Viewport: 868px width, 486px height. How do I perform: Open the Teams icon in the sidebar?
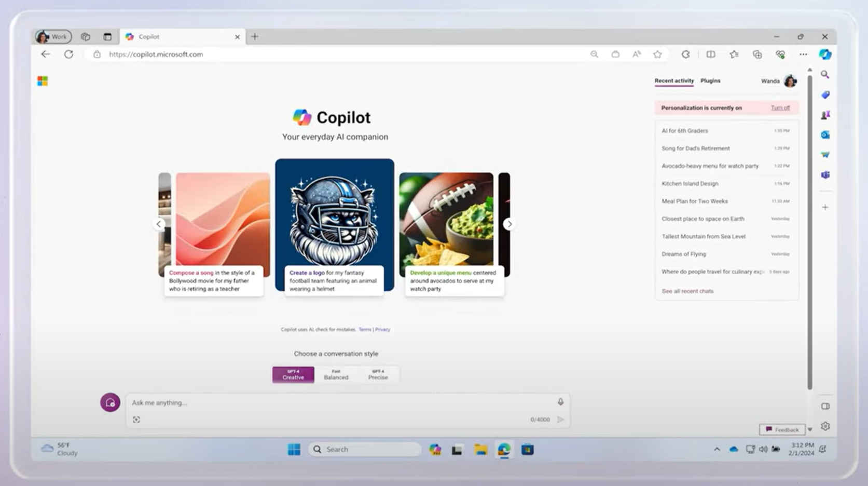click(825, 175)
